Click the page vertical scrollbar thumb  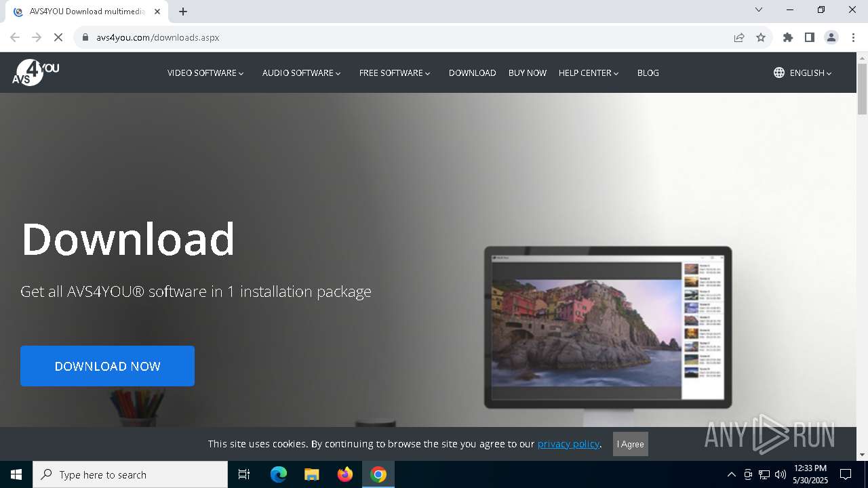point(862,89)
